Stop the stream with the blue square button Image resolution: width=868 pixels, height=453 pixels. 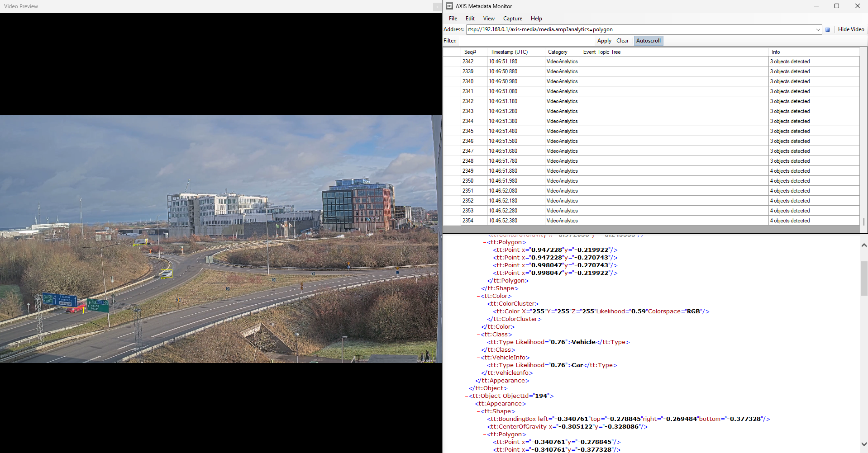[x=827, y=29]
